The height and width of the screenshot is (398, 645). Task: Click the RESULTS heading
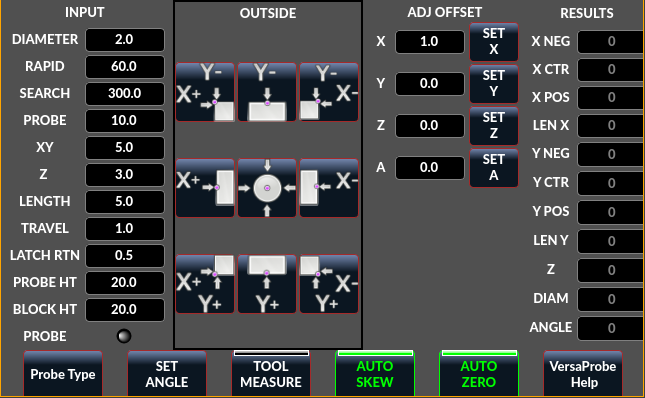click(x=587, y=13)
